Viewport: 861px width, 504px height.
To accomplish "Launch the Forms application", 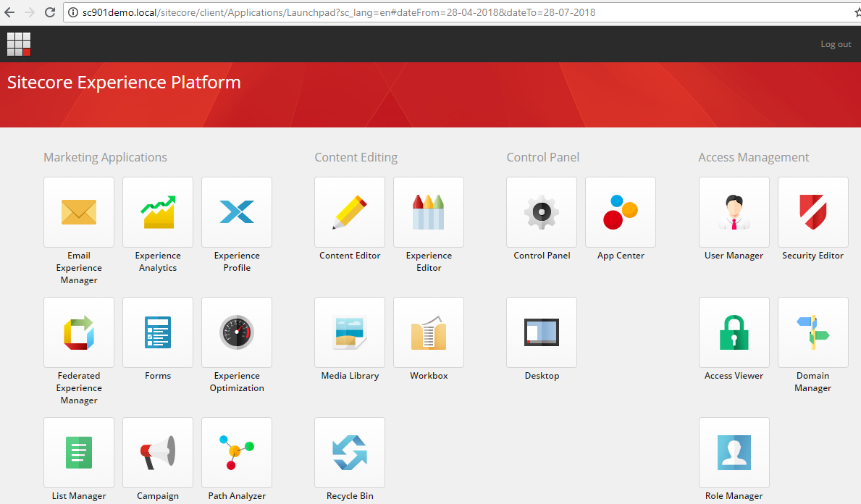I will pyautogui.click(x=158, y=332).
